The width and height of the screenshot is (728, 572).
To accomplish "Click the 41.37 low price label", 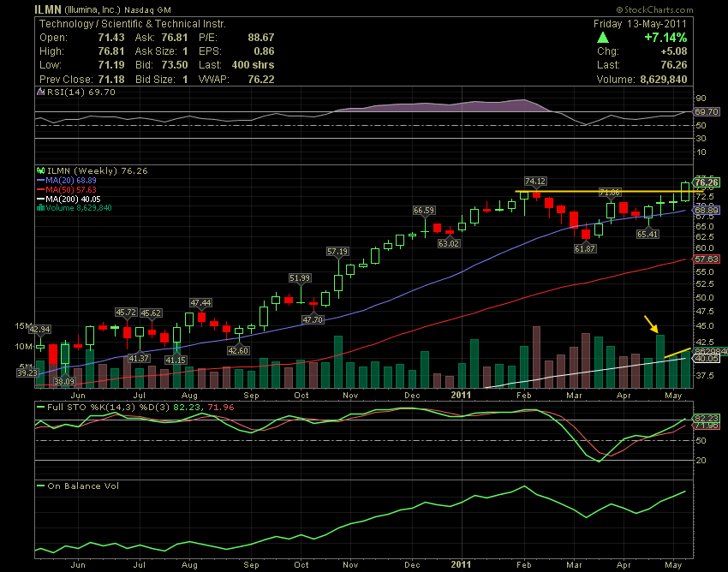I will pos(139,358).
